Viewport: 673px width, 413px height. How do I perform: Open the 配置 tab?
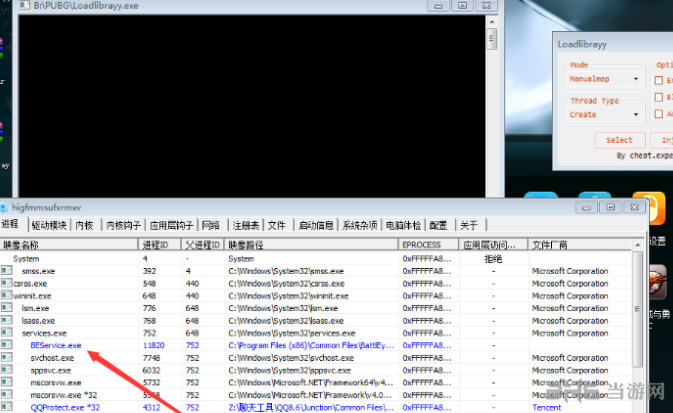point(439,225)
